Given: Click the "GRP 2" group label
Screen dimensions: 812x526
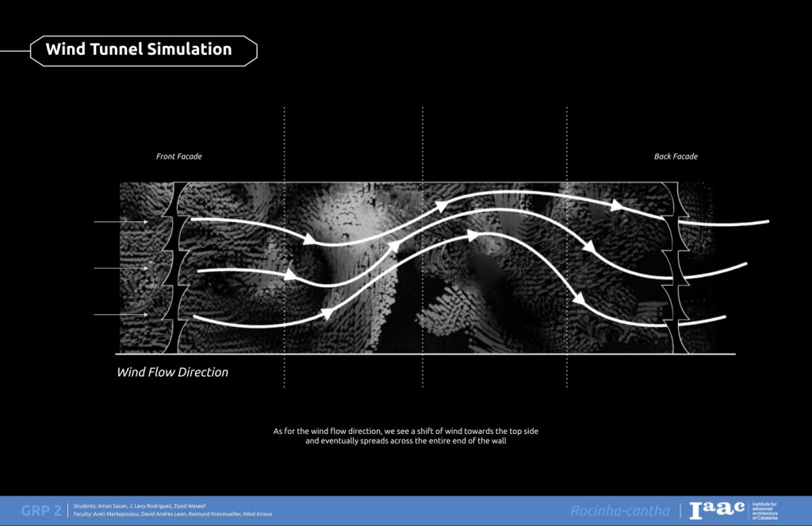Looking at the screenshot, I should tap(41, 511).
